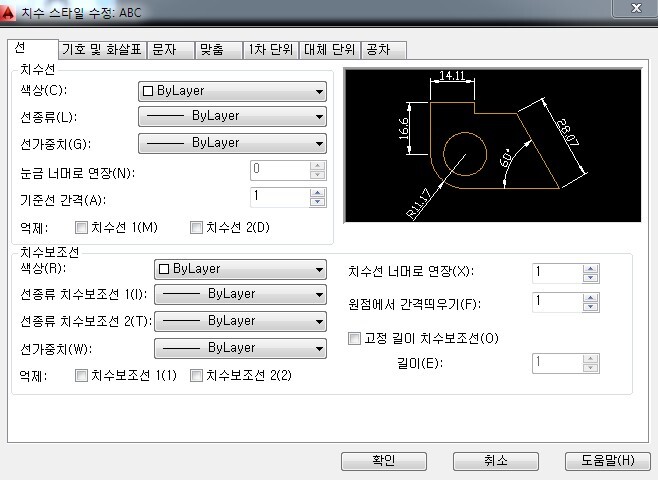Toggle 치수선 1(M) suppress checkbox
Screen dimensions: 658x480
pos(81,227)
